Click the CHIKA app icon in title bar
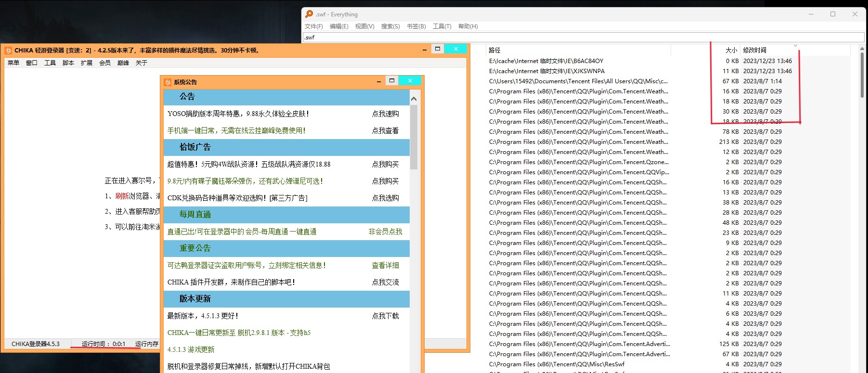This screenshot has height=373, width=868. click(x=8, y=50)
